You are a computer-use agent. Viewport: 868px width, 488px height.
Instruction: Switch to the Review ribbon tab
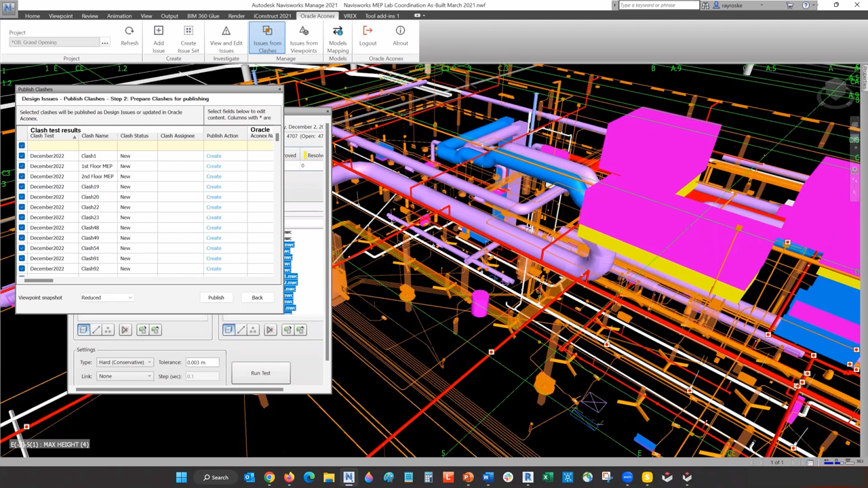(89, 16)
